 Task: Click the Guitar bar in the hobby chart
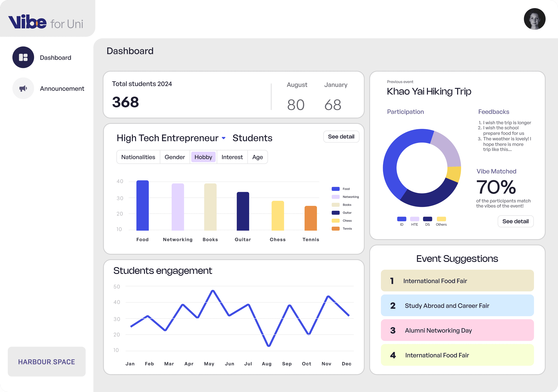click(243, 211)
